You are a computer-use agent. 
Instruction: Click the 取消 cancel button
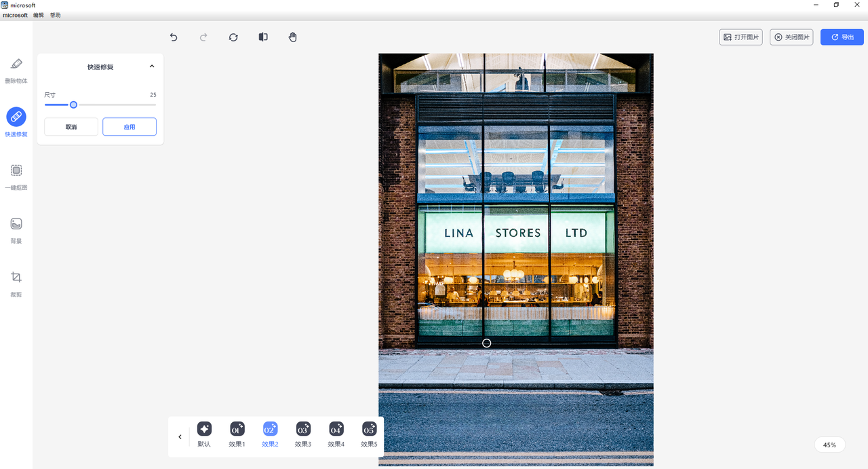coord(71,127)
